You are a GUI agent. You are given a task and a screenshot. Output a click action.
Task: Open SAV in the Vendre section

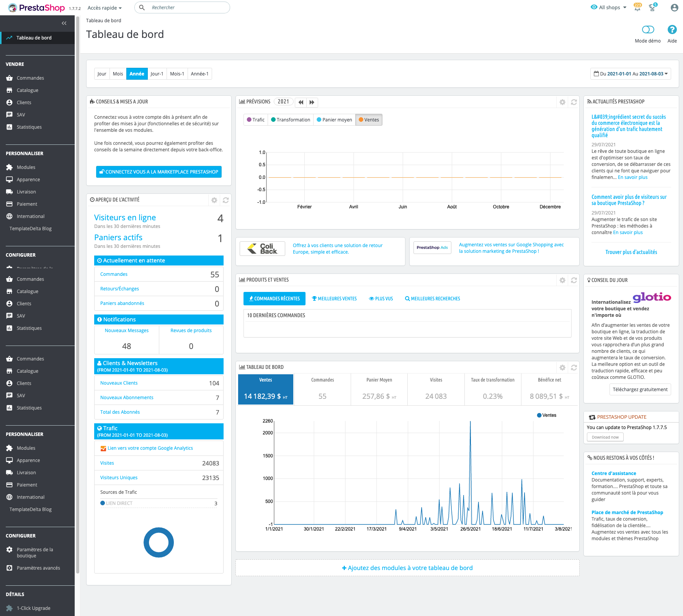[21, 115]
